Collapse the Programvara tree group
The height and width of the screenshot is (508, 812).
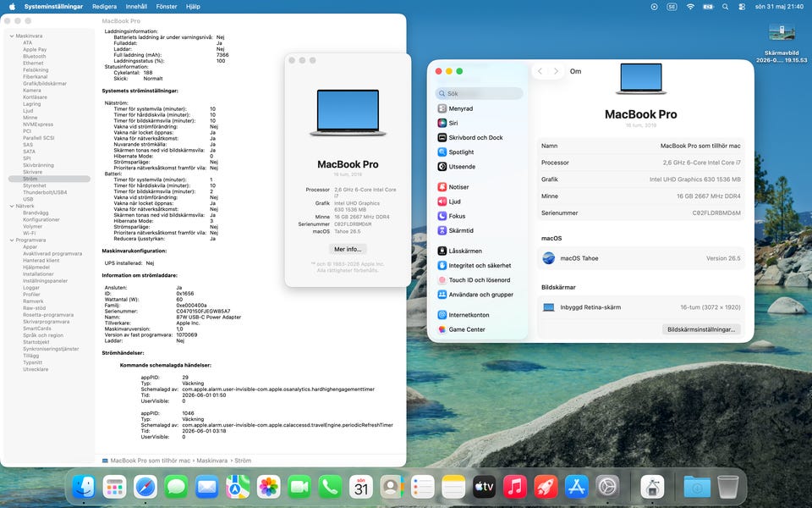[12, 240]
